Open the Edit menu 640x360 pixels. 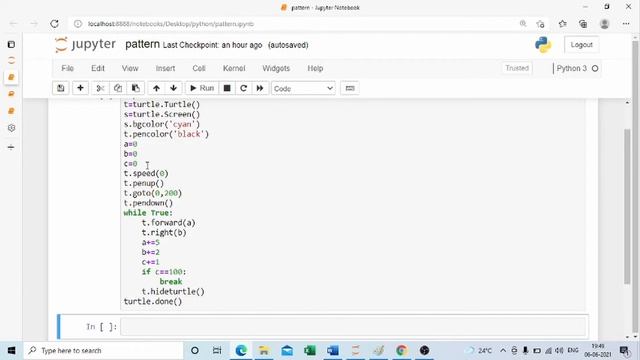[98, 68]
